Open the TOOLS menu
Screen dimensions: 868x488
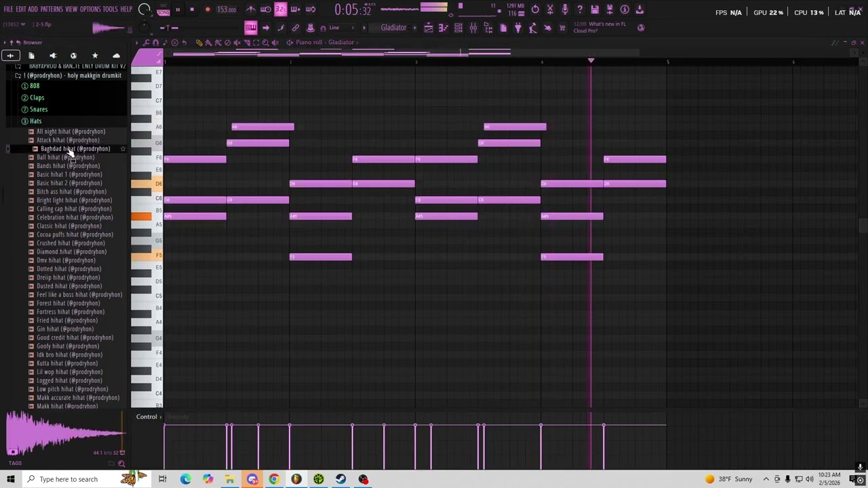click(x=110, y=9)
